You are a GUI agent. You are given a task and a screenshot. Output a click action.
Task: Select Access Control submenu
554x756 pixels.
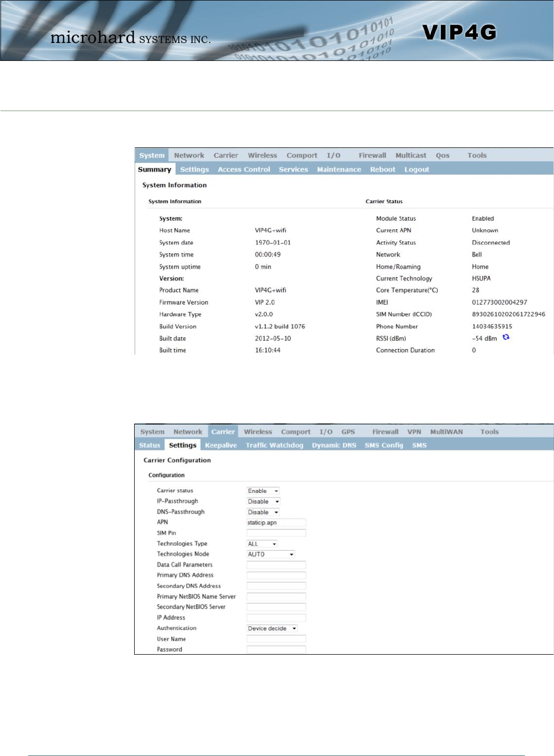244,169
